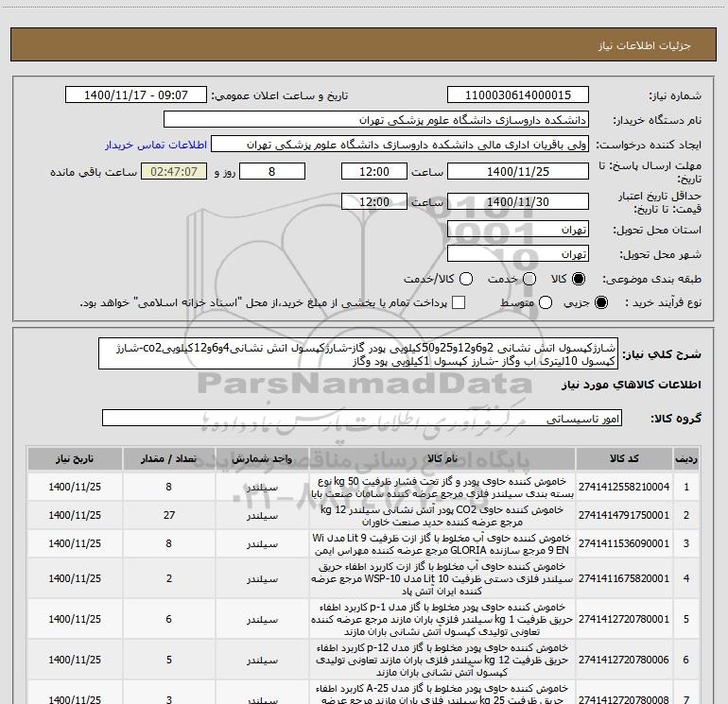Click the استان محل تحویل field تهران
The width and height of the screenshot is (728, 704).
[x=518, y=230]
